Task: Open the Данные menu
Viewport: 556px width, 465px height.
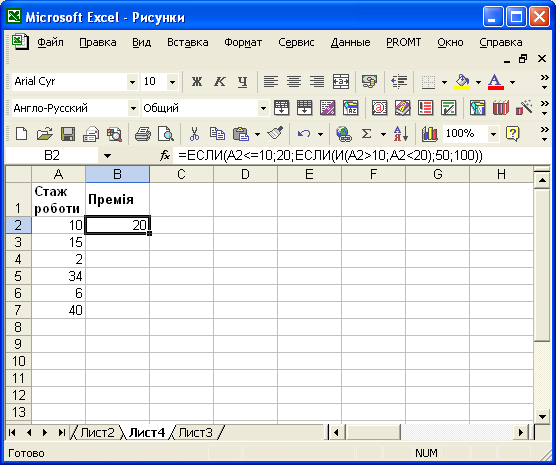Action: 350,43
